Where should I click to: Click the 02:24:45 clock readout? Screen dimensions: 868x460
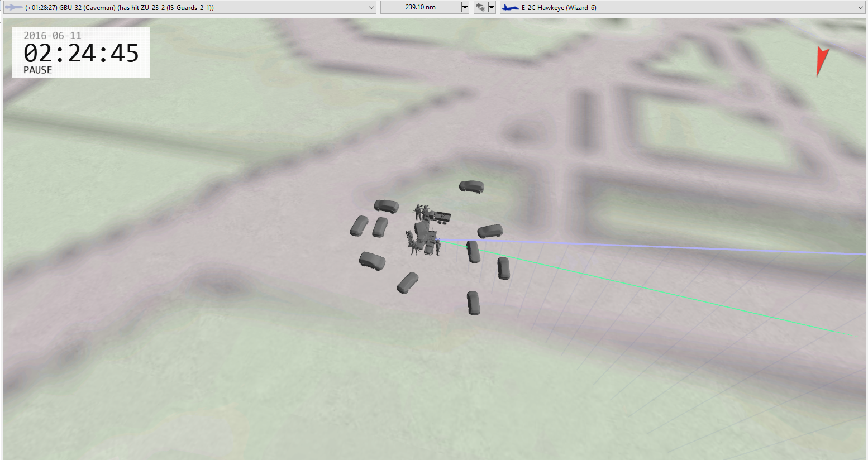pos(81,54)
